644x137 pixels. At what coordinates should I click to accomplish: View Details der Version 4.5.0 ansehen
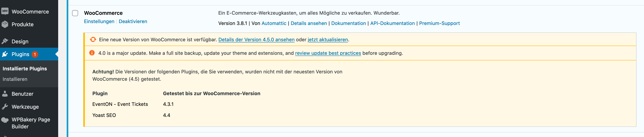tap(256, 39)
